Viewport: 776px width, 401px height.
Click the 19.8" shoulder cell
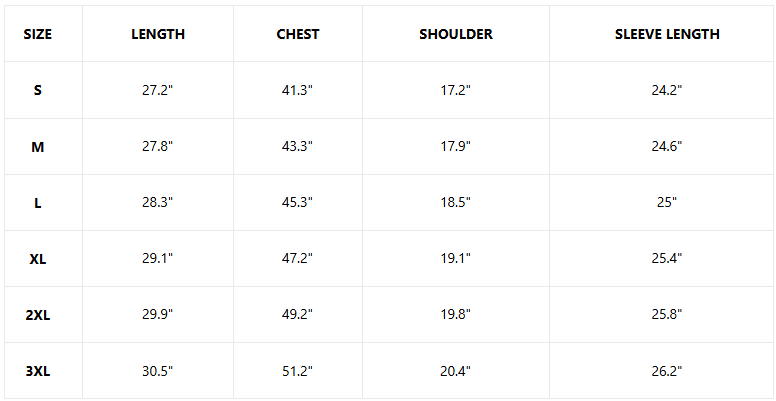point(456,314)
